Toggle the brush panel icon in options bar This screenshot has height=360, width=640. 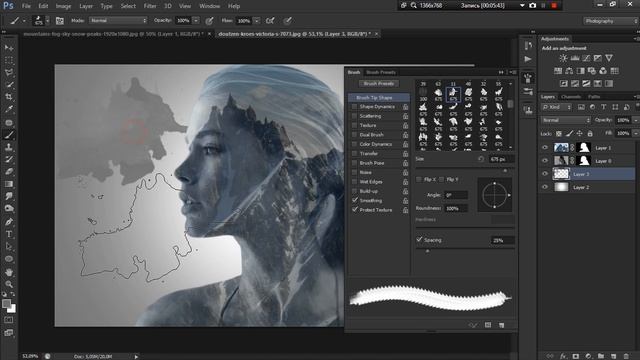tap(60, 21)
